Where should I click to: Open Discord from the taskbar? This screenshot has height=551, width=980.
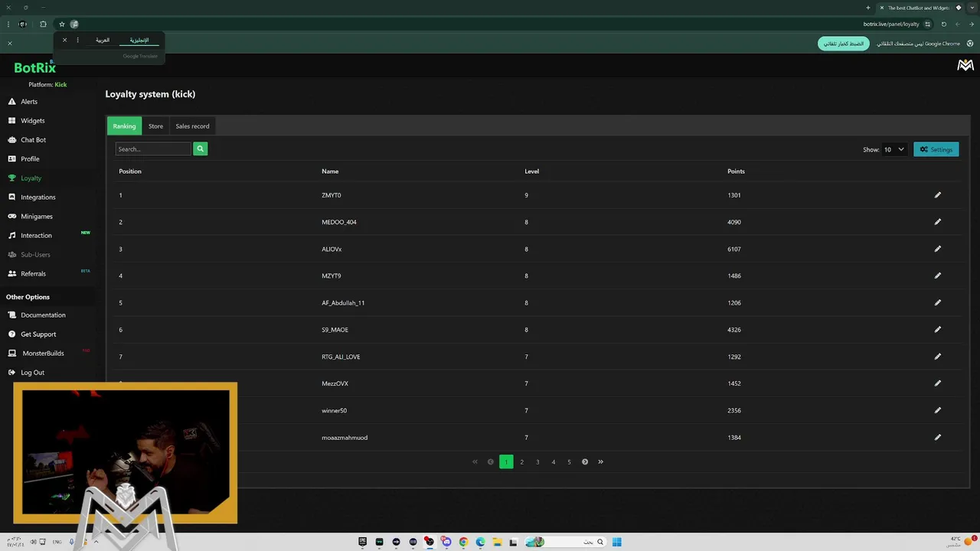[446, 542]
